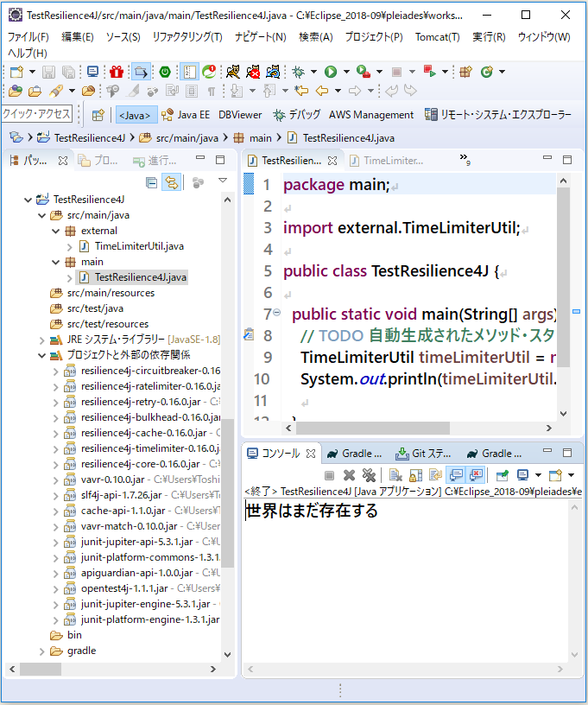This screenshot has height=705, width=588.
Task: Click the クイック・アクセス input field
Action: [x=37, y=114]
